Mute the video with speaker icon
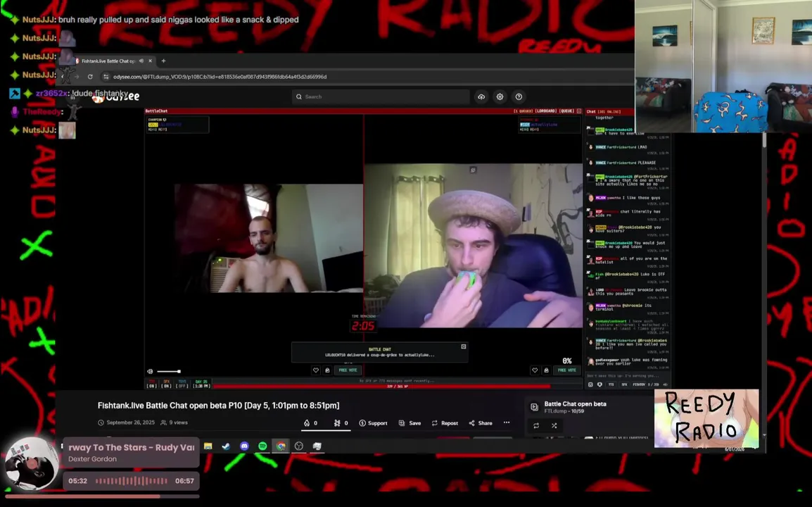This screenshot has width=812, height=507. (150, 371)
